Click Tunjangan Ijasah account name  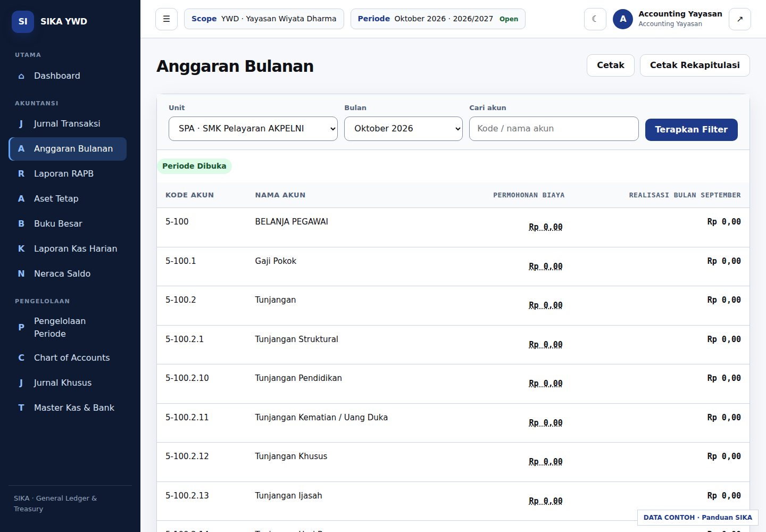pyautogui.click(x=288, y=496)
